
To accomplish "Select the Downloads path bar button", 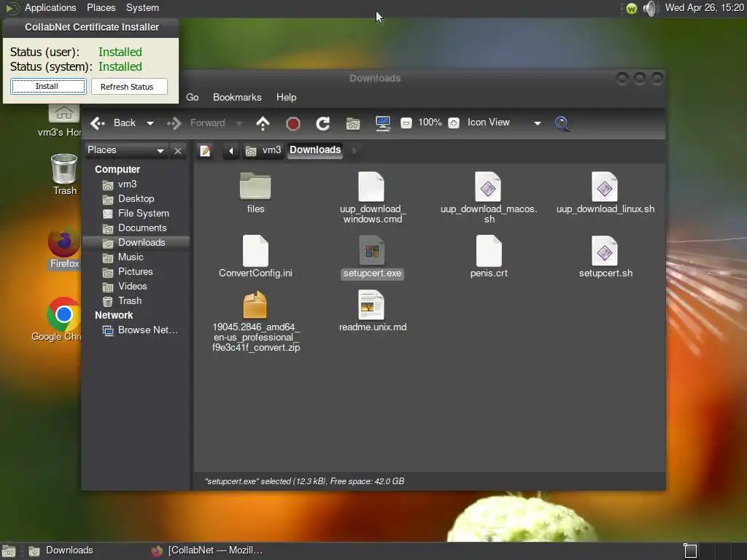I will [315, 150].
